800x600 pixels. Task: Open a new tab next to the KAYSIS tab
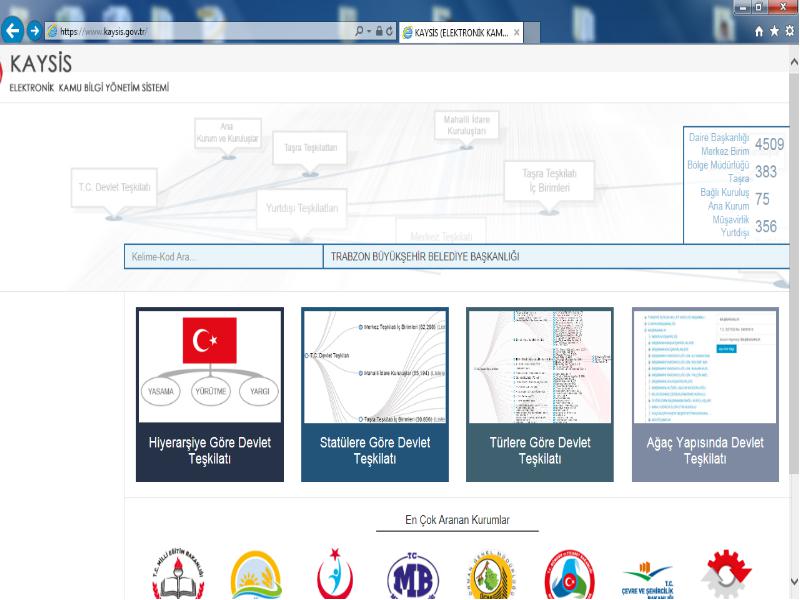[532, 33]
